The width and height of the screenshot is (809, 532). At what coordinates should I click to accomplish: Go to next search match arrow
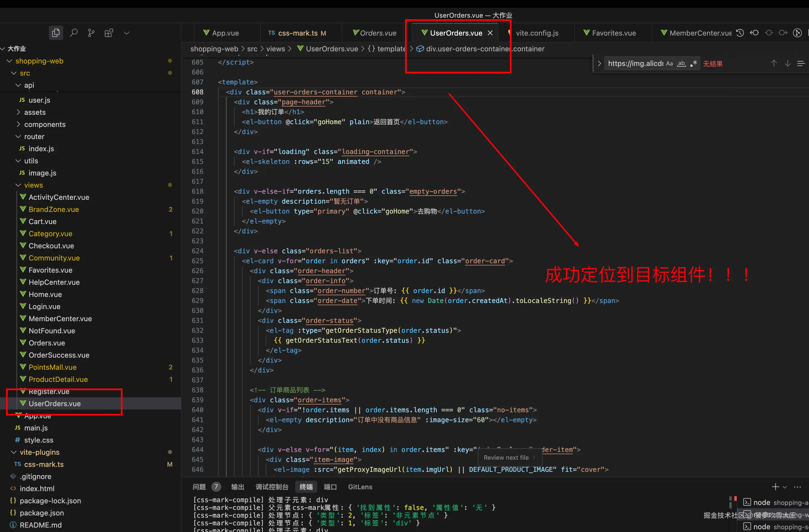(x=787, y=63)
